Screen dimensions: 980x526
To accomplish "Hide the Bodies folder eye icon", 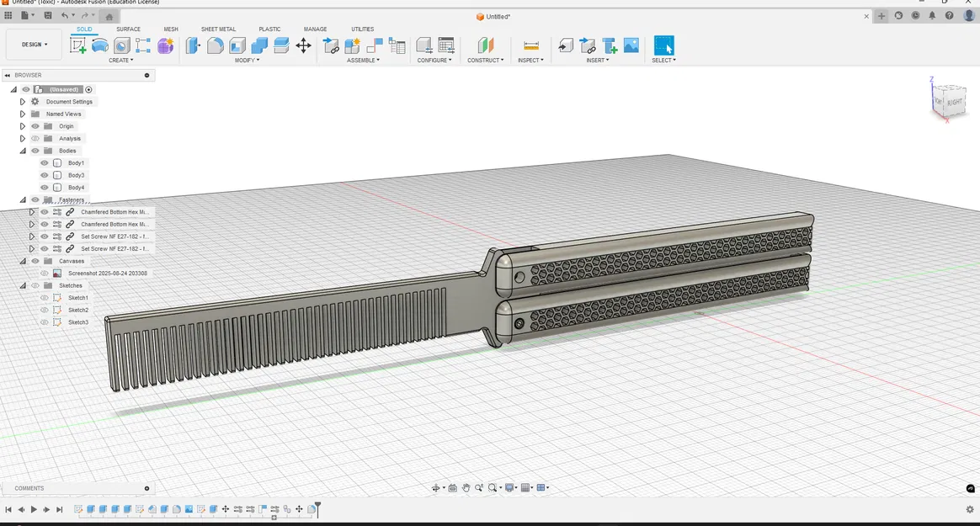I will click(35, 151).
